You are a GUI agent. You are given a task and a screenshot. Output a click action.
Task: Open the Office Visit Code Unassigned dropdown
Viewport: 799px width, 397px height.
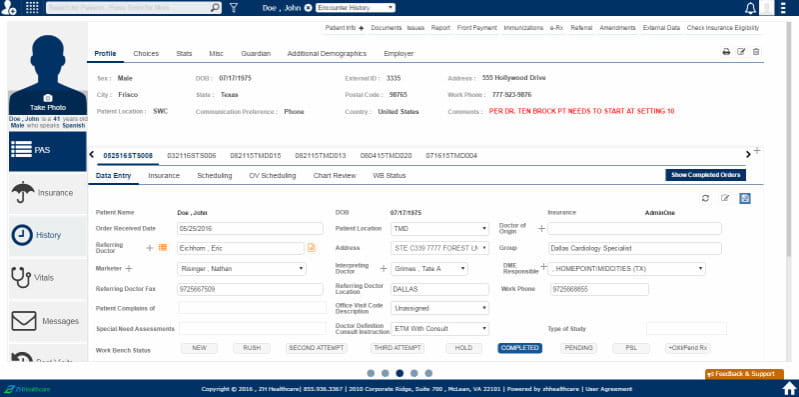[x=440, y=308]
